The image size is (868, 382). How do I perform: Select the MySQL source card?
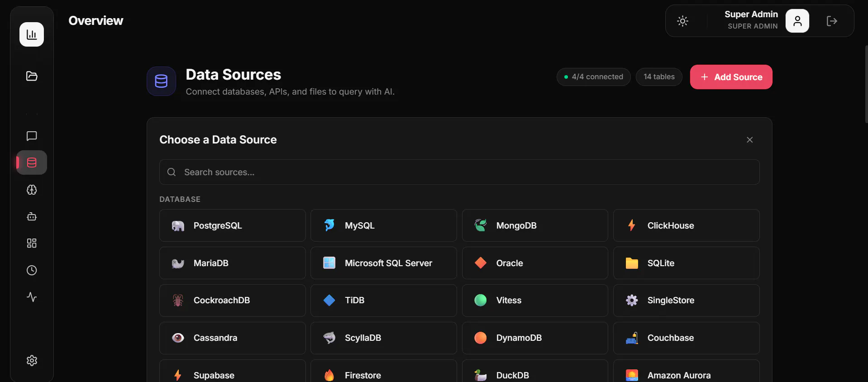point(384,225)
